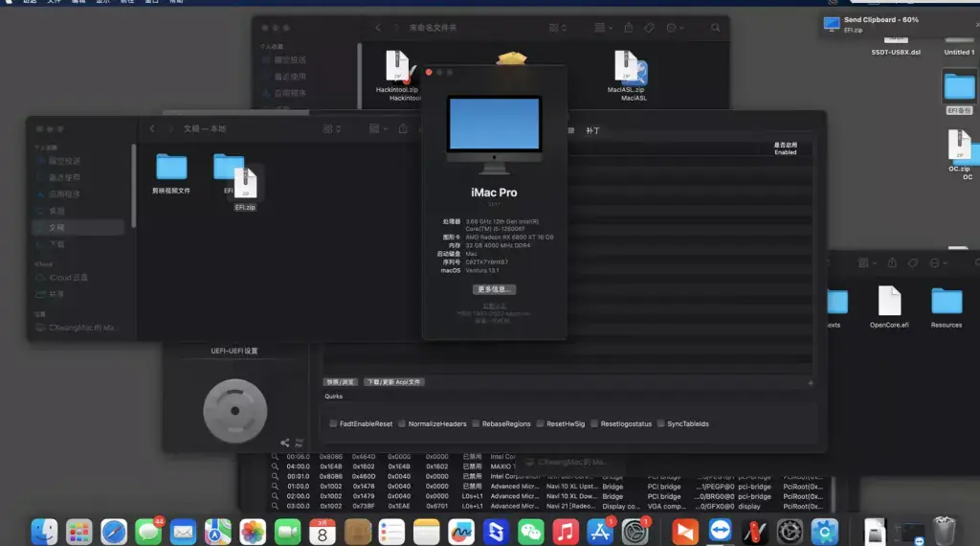Enable the FadtEnableReset quirk checkbox

tap(333, 423)
